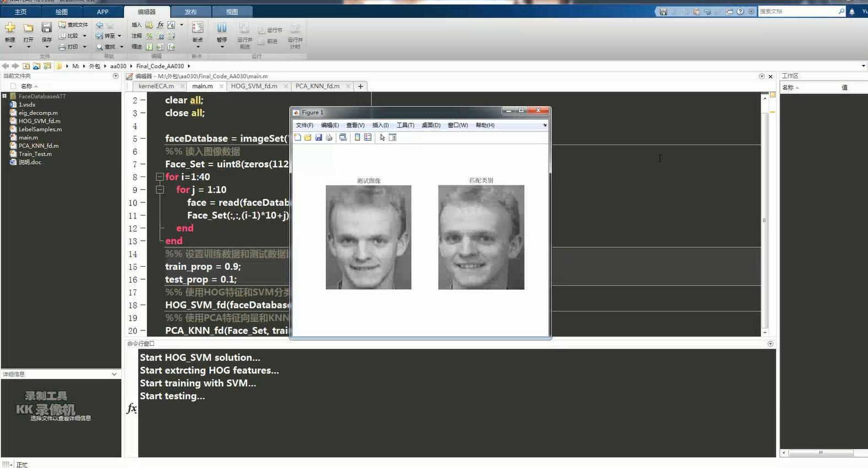This screenshot has height=468, width=868.
Task: Close the main.m editor tab
Action: pos(221,86)
